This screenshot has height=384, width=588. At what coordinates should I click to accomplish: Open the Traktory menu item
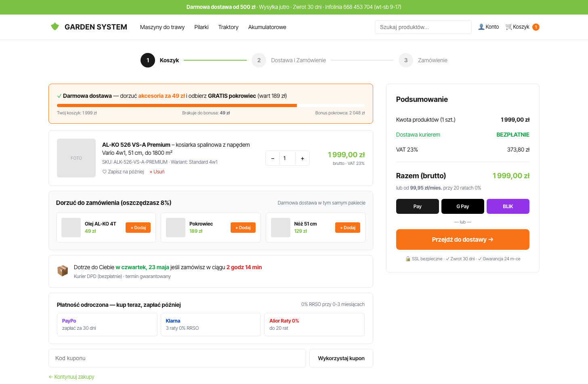tap(228, 27)
